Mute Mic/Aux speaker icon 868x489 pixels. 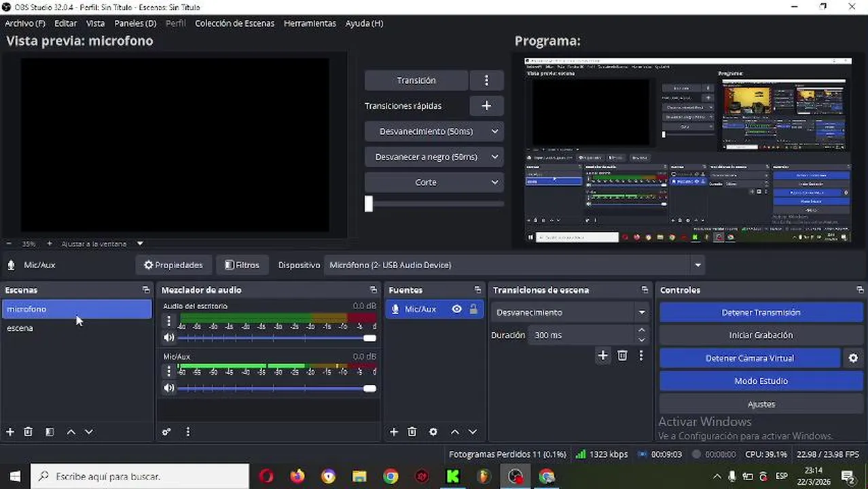click(x=169, y=388)
